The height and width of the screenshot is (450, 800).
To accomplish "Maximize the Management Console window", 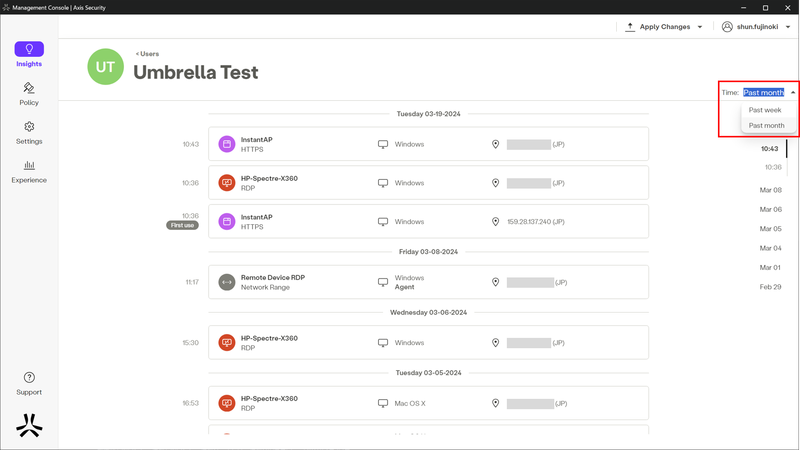I will (x=765, y=7).
